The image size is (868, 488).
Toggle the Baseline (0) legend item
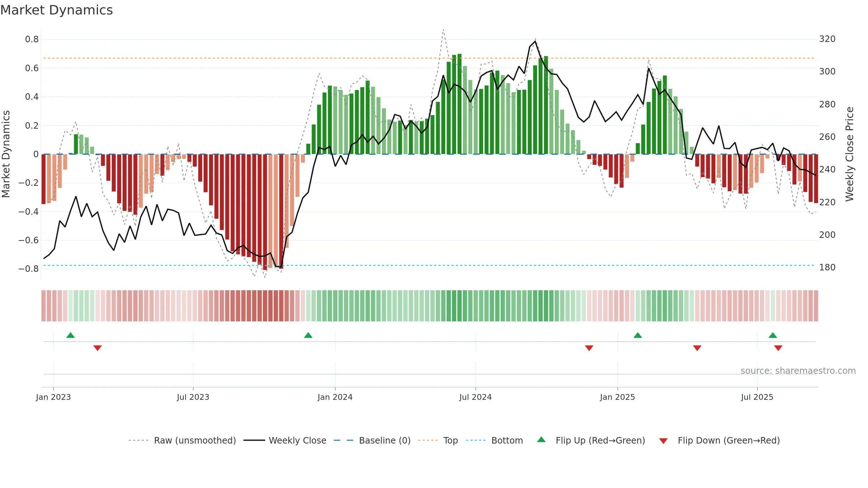click(372, 440)
